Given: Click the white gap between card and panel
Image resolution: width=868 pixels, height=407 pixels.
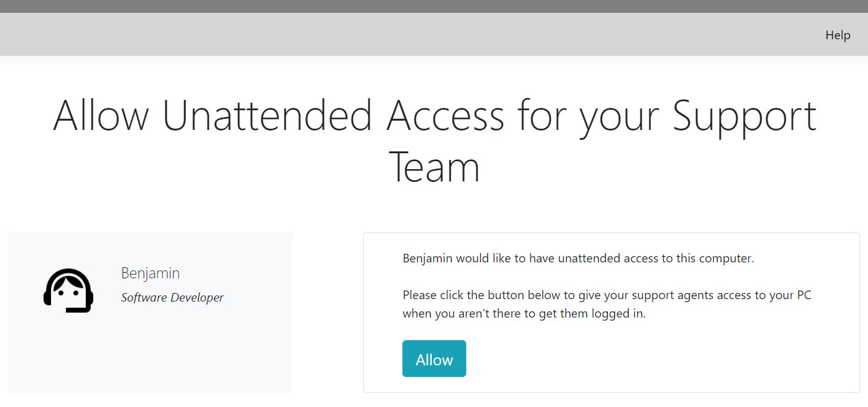Looking at the screenshot, I should [x=328, y=313].
